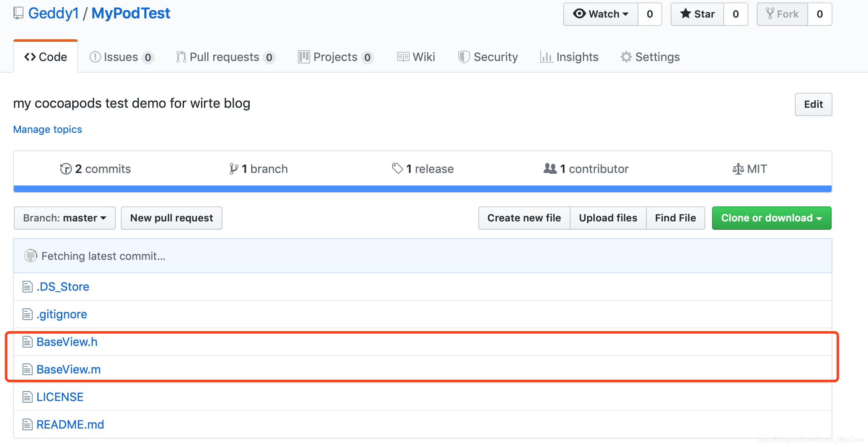Open the LICENSE file
Viewport: 868px width, 447px height.
pyautogui.click(x=60, y=397)
